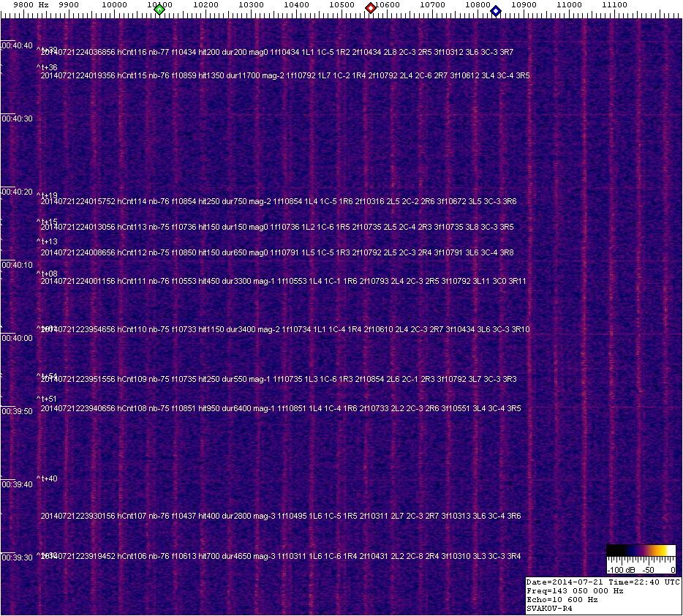Click the red diamond frequency marker
This screenshot has width=683, height=616.
point(371,8)
